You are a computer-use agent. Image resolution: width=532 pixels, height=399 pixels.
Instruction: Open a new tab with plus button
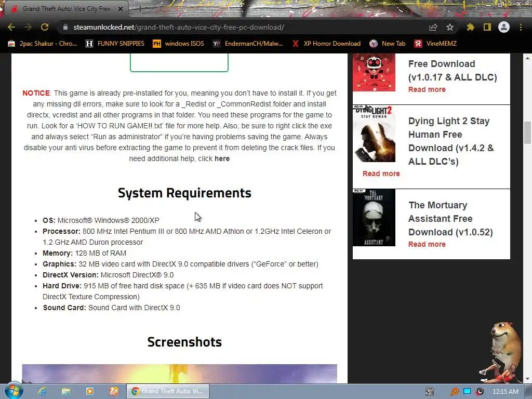tap(139, 9)
